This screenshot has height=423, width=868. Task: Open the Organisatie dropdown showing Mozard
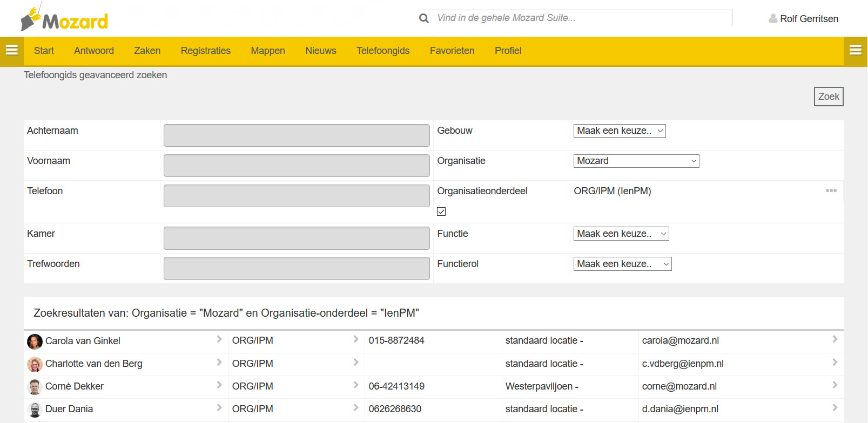coord(636,161)
